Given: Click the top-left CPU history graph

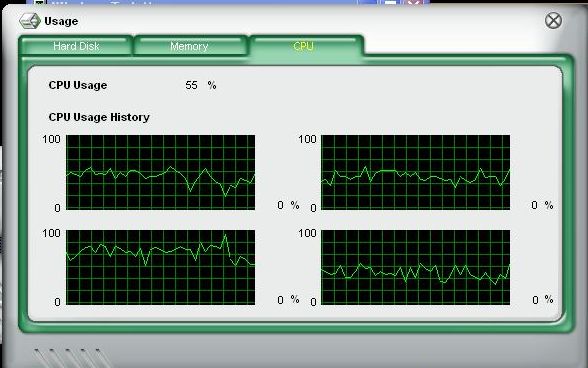Looking at the screenshot, I should point(160,172).
